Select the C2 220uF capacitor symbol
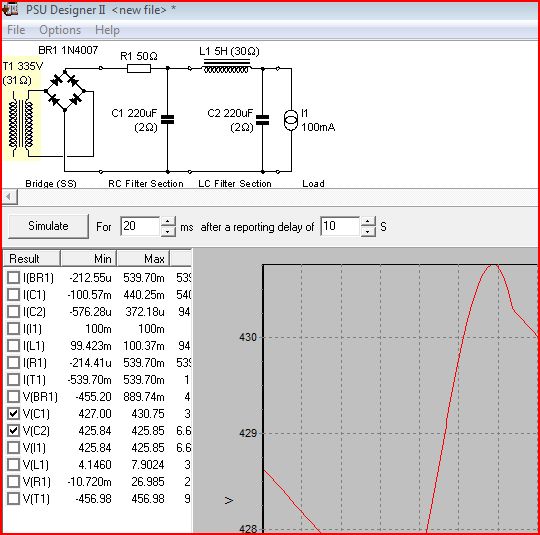Viewport: 540px width, 535px height. [x=262, y=120]
